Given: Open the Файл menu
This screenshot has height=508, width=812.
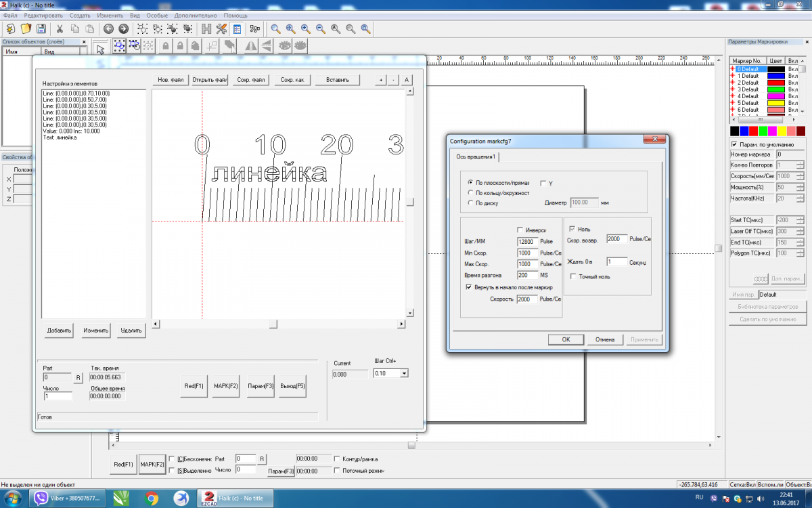Looking at the screenshot, I should coord(10,15).
